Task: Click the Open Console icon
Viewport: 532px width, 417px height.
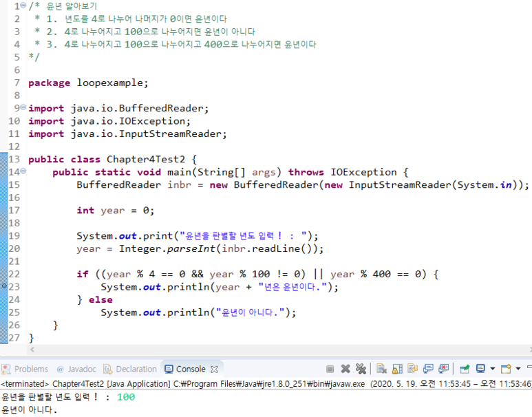Action: 506,369
